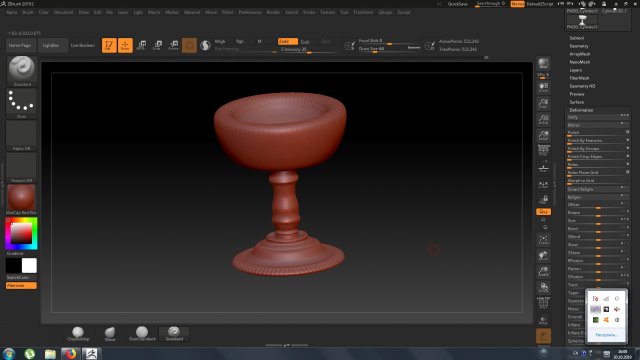Select the Scale transform tool

(157, 45)
